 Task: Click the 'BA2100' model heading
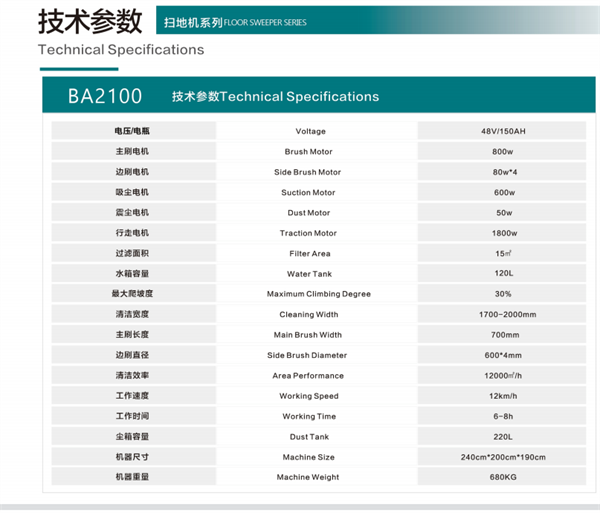pyautogui.click(x=105, y=96)
